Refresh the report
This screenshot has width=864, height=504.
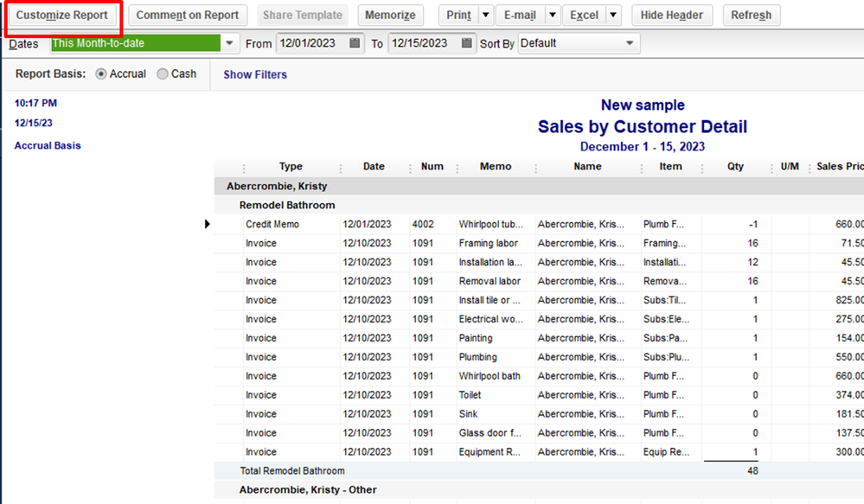point(751,16)
